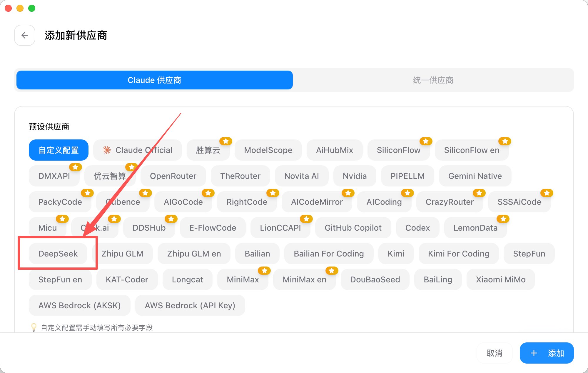Select the Nvidia provider
588x373 pixels.
(355, 176)
